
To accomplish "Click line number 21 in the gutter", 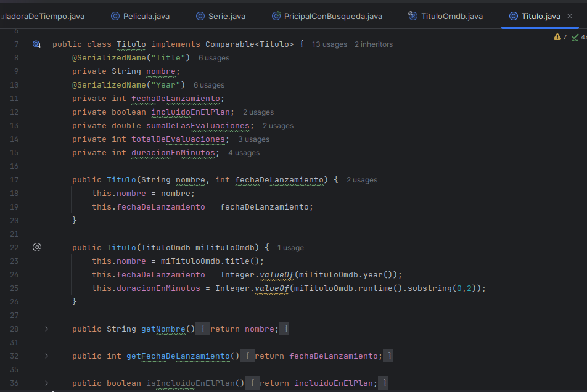I will (14, 234).
